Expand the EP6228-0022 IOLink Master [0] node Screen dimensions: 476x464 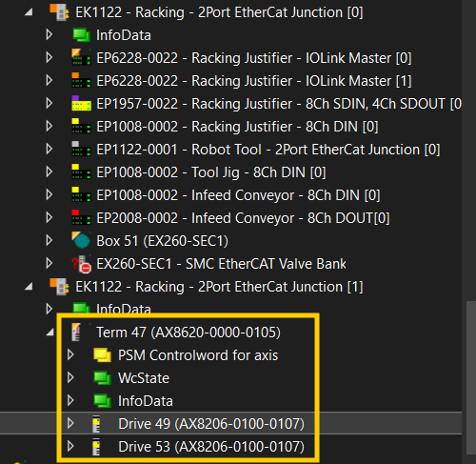[50, 58]
